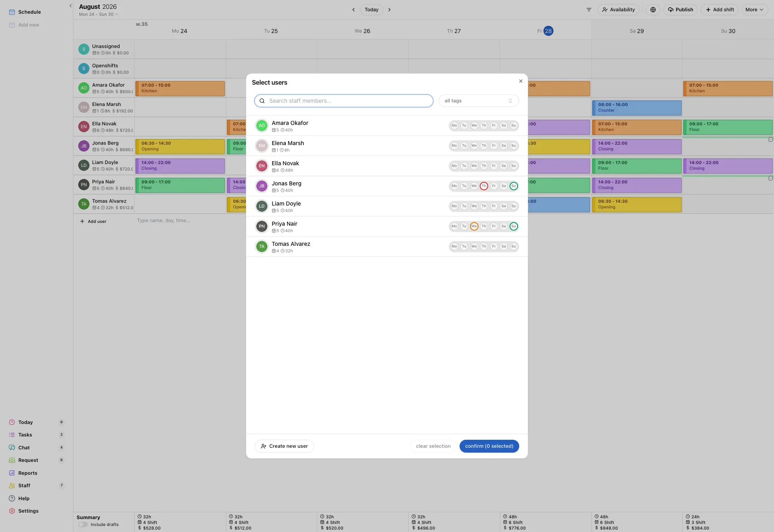Collapse the sidebar chevron
774x532 pixels.
pos(71,6)
